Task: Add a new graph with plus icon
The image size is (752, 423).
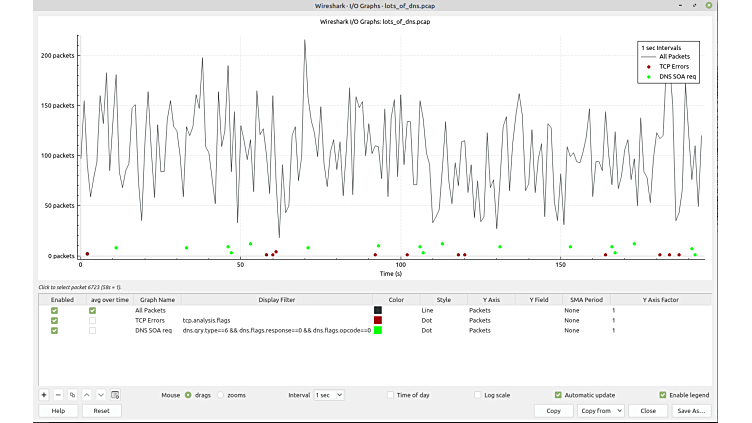Action: (44, 395)
